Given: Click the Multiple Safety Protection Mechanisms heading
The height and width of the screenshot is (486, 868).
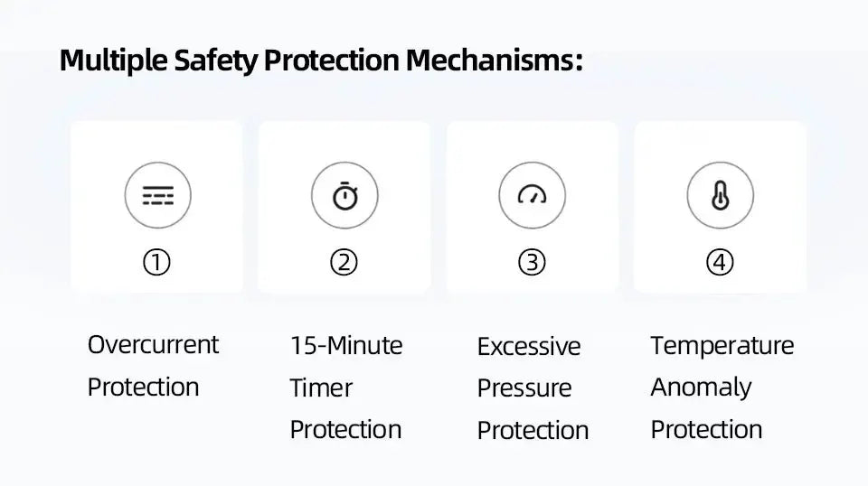Looking at the screenshot, I should click(321, 61).
